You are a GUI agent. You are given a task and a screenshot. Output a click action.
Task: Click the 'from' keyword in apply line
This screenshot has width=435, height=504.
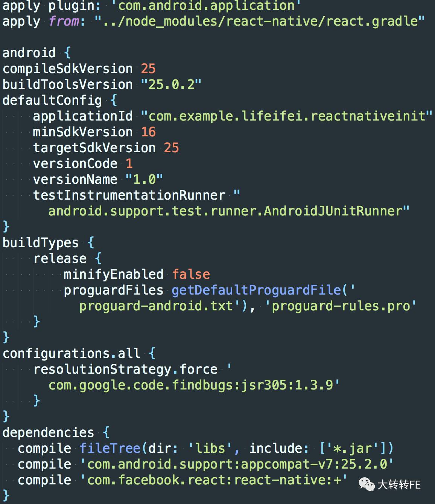[64, 21]
